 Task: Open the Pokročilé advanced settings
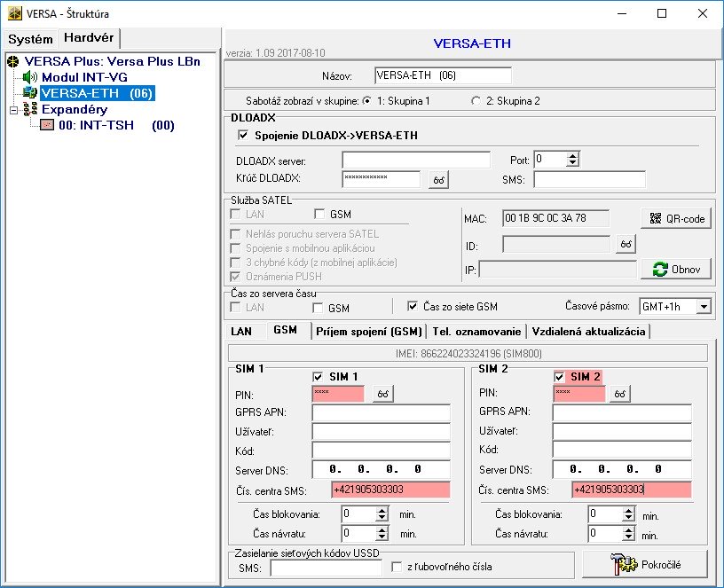(x=644, y=563)
